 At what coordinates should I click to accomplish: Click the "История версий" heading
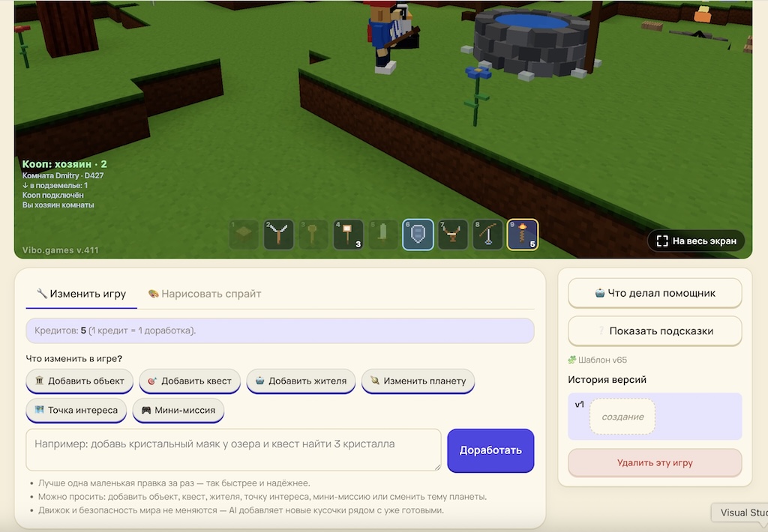tap(607, 380)
